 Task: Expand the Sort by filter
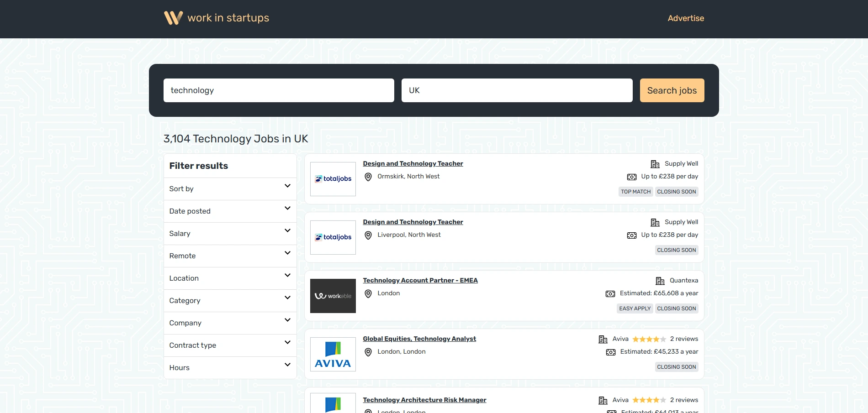pos(230,189)
